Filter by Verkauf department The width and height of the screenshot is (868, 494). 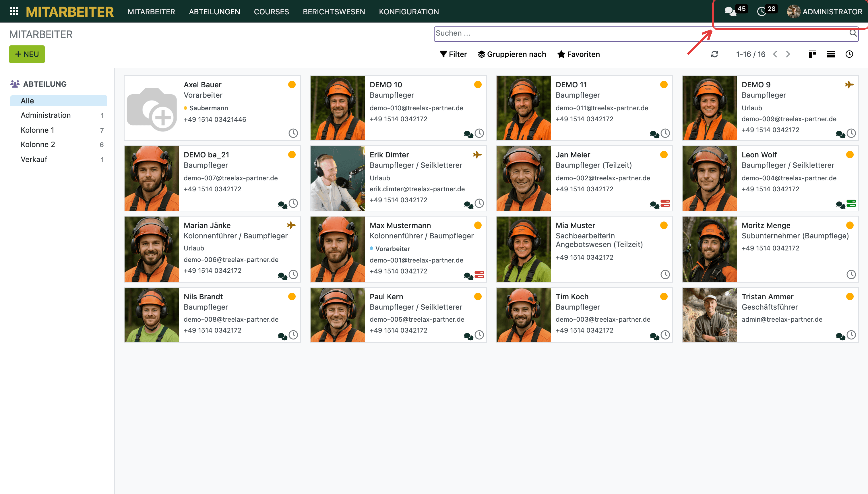(x=59, y=159)
